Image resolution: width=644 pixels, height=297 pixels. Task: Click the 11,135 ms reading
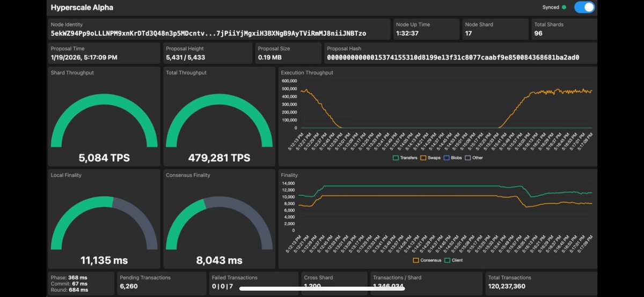[x=104, y=260]
